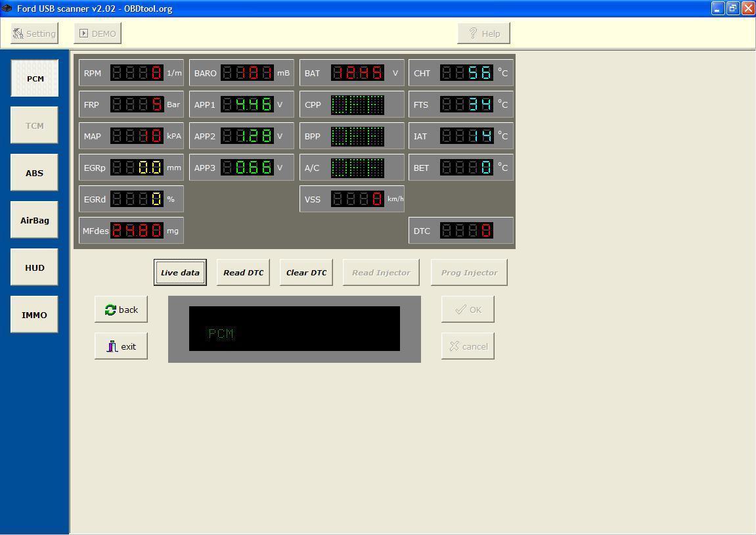
Task: Click the exit button
Action: coord(121,346)
